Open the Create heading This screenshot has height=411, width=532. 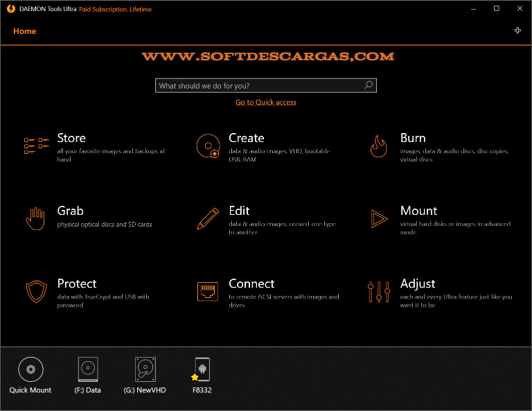pos(247,138)
